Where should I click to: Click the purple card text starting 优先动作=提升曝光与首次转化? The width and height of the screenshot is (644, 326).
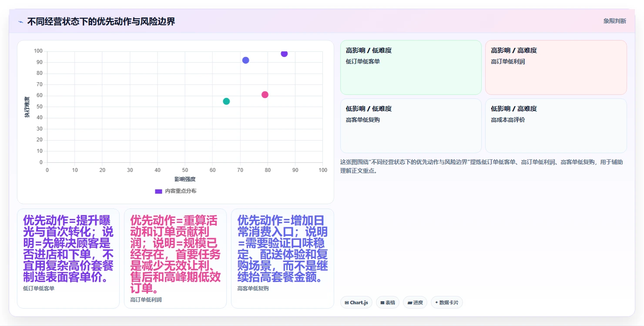pyautogui.click(x=68, y=249)
